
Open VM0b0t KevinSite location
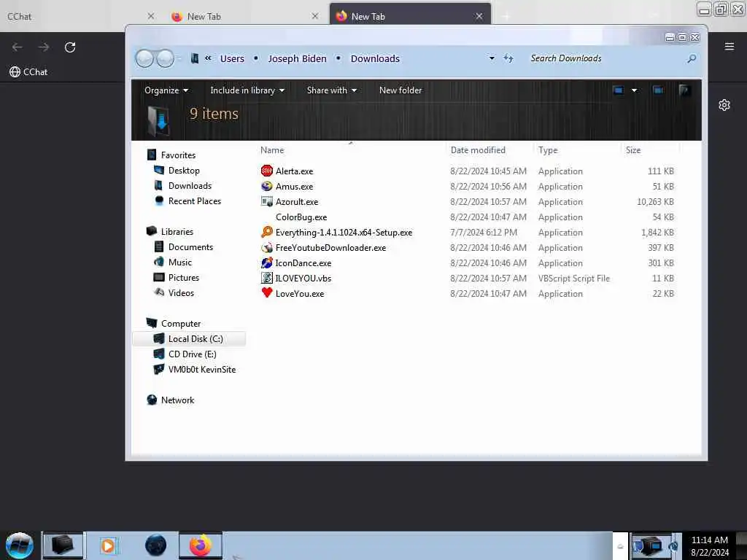pyautogui.click(x=202, y=369)
